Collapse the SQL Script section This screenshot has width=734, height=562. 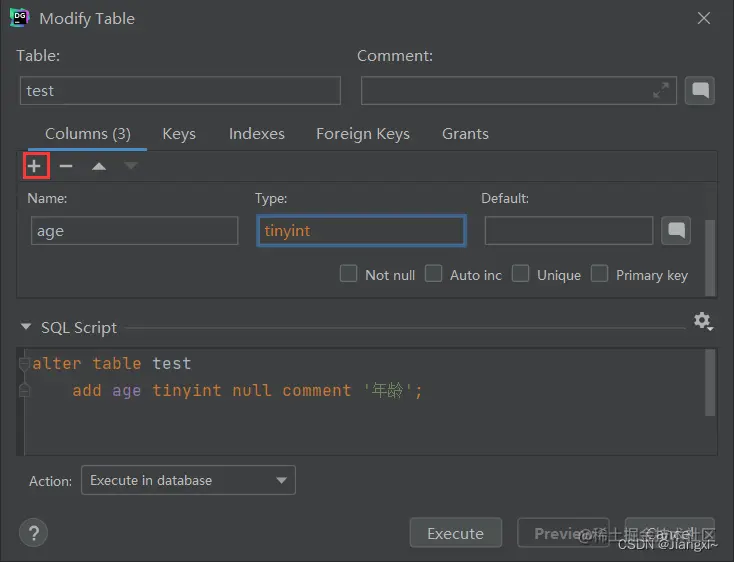coord(26,328)
